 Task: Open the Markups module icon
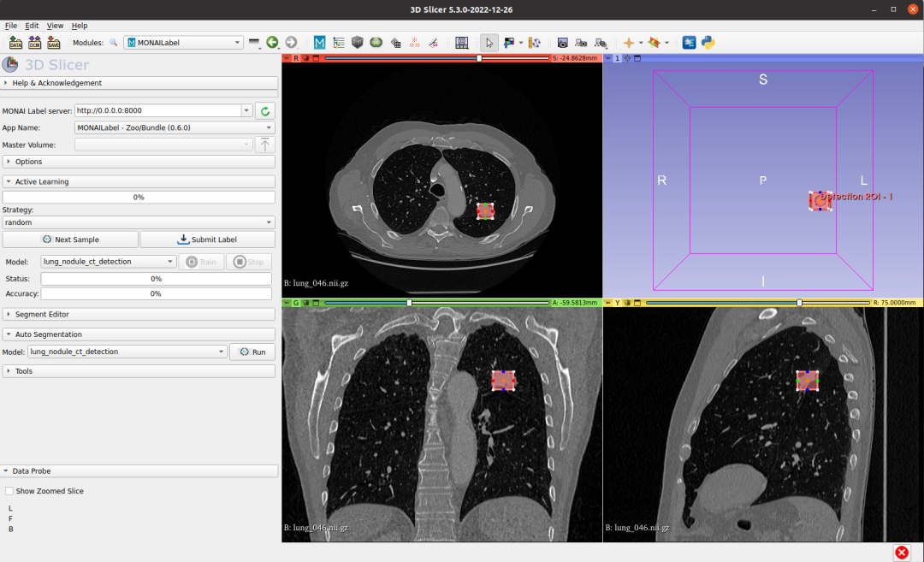414,43
